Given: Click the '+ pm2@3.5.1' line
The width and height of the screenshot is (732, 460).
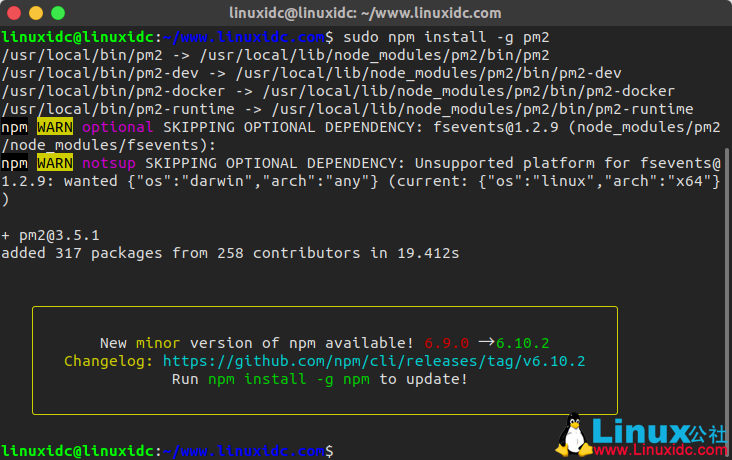Looking at the screenshot, I should pyautogui.click(x=50, y=235).
